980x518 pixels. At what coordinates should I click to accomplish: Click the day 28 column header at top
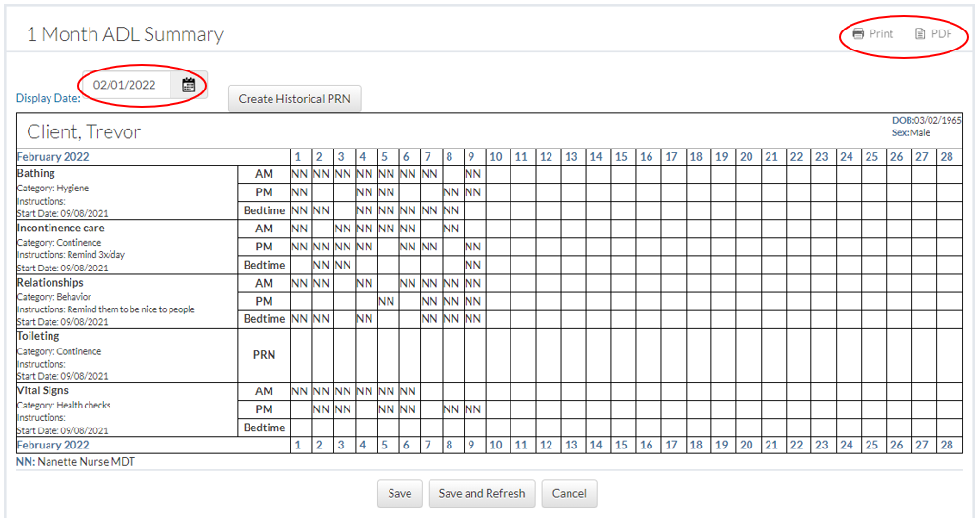pos(947,157)
